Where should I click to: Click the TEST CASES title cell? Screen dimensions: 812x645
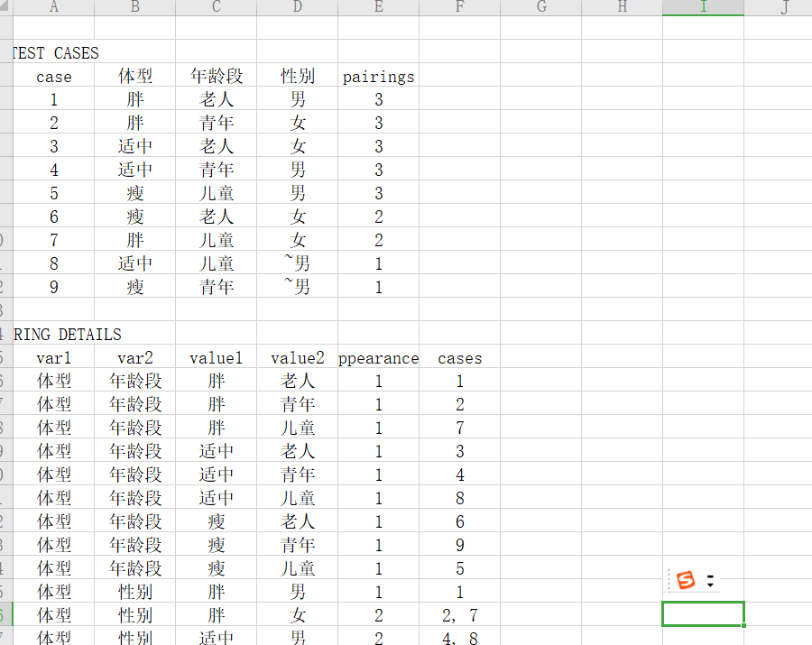pos(54,52)
